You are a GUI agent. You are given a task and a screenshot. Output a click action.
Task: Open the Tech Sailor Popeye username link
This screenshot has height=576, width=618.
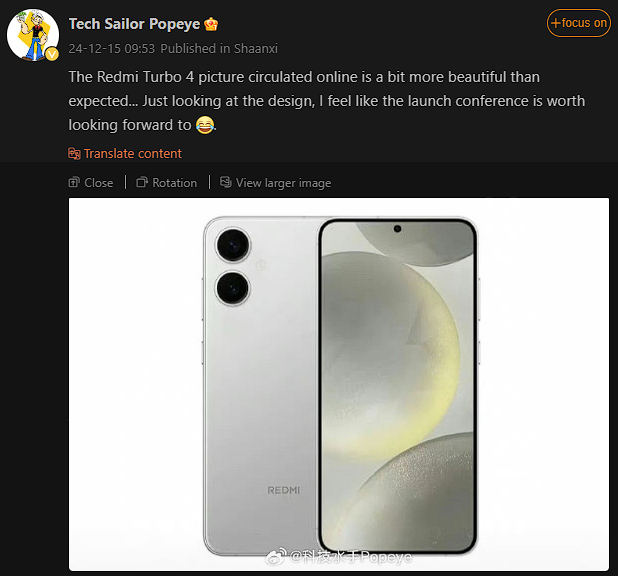click(134, 24)
